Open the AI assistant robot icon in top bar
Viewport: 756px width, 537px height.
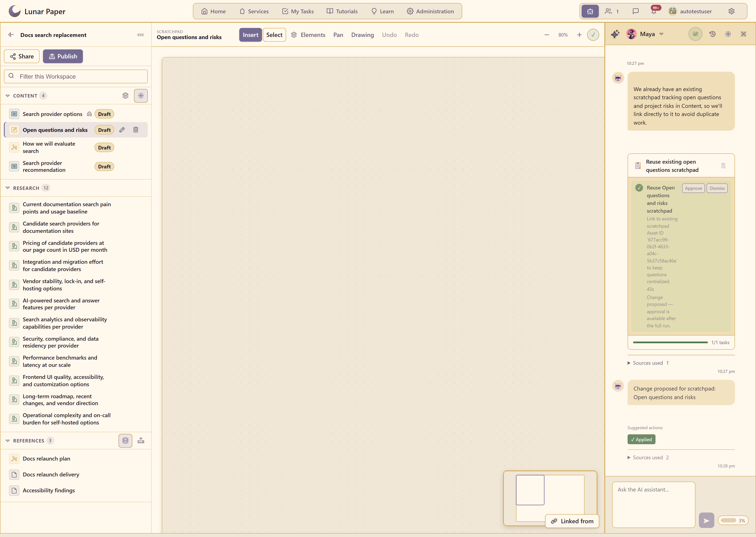[590, 11]
